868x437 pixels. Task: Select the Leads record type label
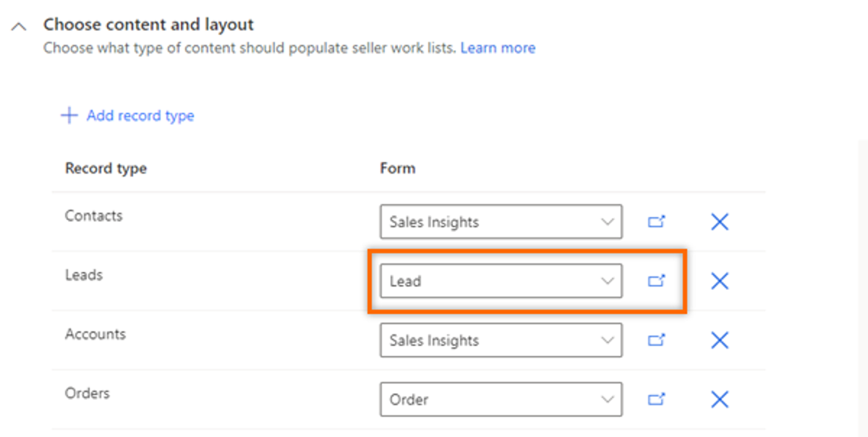click(x=84, y=275)
